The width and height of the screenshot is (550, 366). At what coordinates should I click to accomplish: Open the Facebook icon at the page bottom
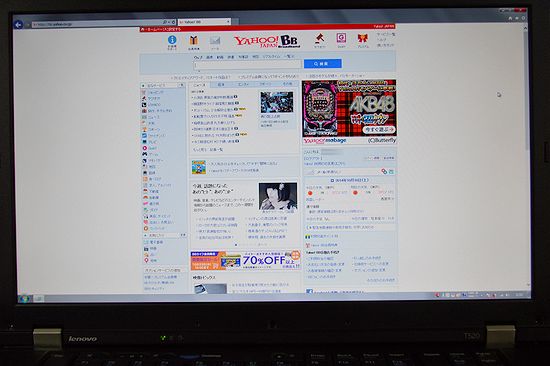click(x=309, y=291)
